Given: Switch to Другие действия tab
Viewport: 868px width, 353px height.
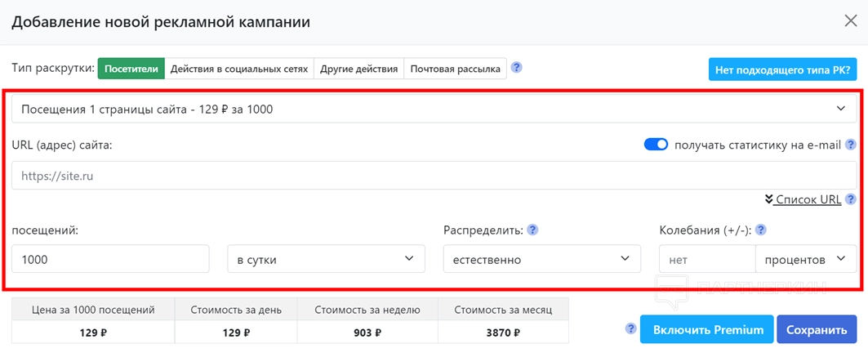Looking at the screenshot, I should pyautogui.click(x=359, y=69).
